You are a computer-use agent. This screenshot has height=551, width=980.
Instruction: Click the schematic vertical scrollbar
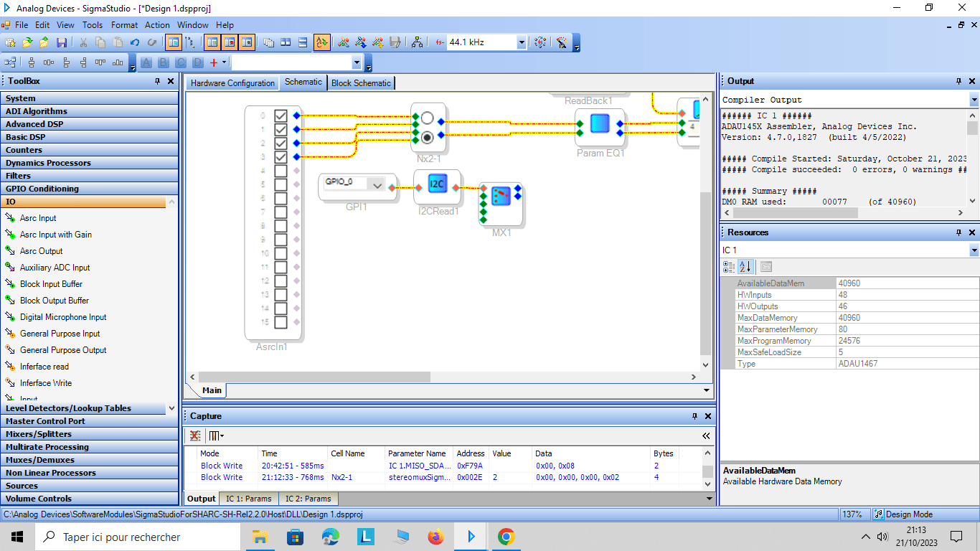pyautogui.click(x=705, y=273)
